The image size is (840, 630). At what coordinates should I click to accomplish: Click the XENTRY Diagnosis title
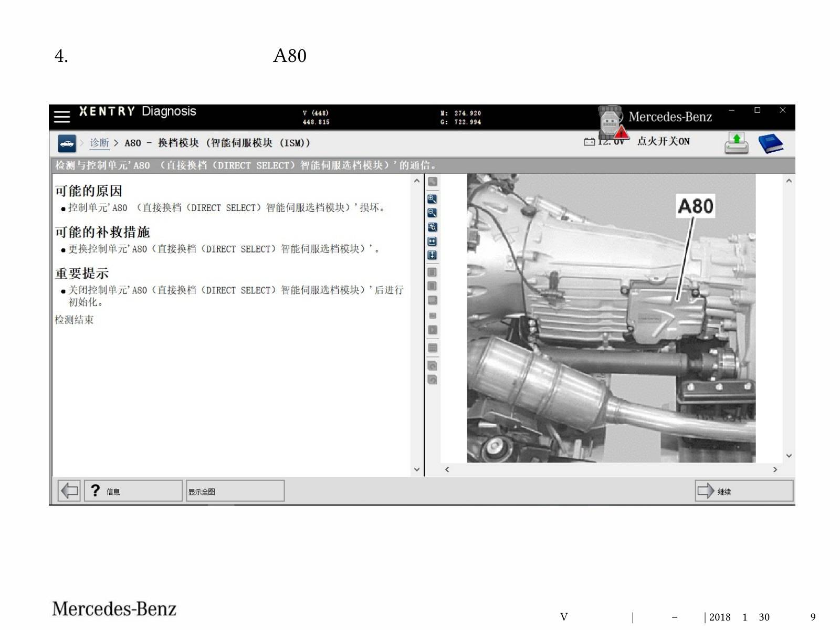click(138, 111)
